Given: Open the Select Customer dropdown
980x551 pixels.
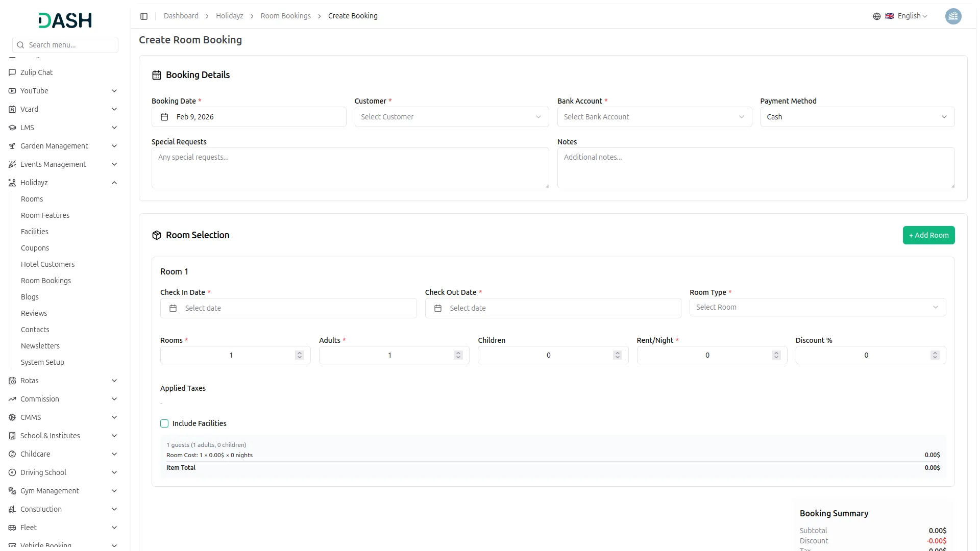Looking at the screenshot, I should (x=451, y=117).
